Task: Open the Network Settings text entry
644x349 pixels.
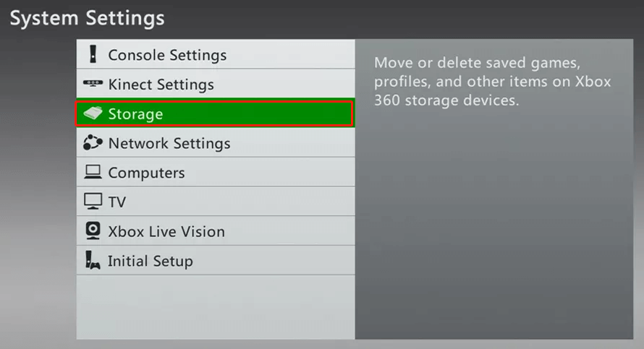Action: (169, 144)
